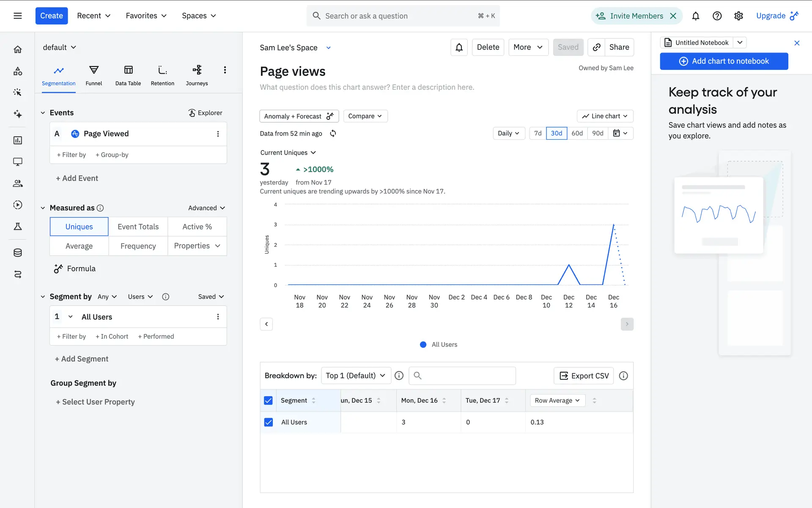Open the Formula editor
This screenshot has height=508, width=812.
click(75, 268)
